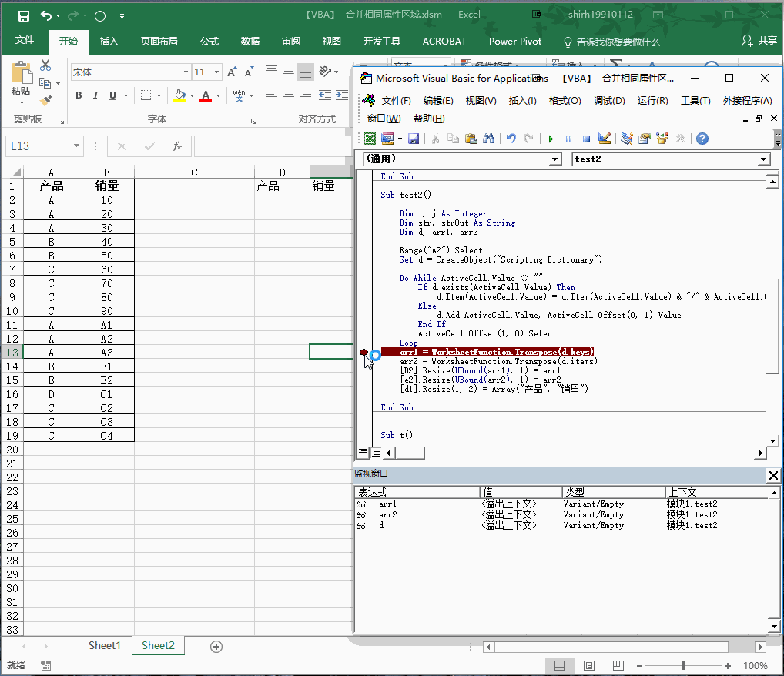Toggle Italic formatting in the ribbon

point(95,95)
